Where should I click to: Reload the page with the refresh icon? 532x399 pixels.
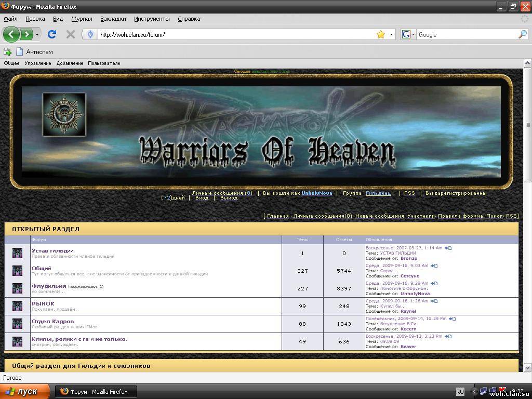(x=51, y=34)
